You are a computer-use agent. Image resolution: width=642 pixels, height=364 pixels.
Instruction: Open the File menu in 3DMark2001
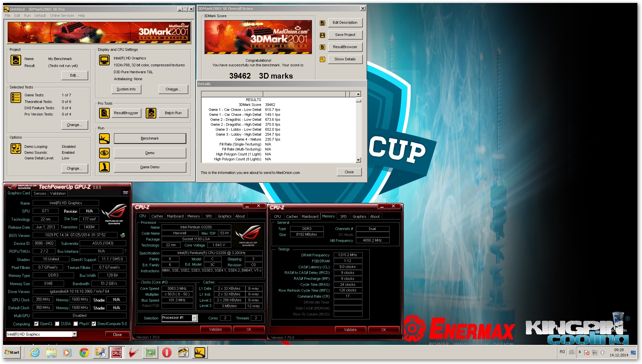click(x=8, y=16)
